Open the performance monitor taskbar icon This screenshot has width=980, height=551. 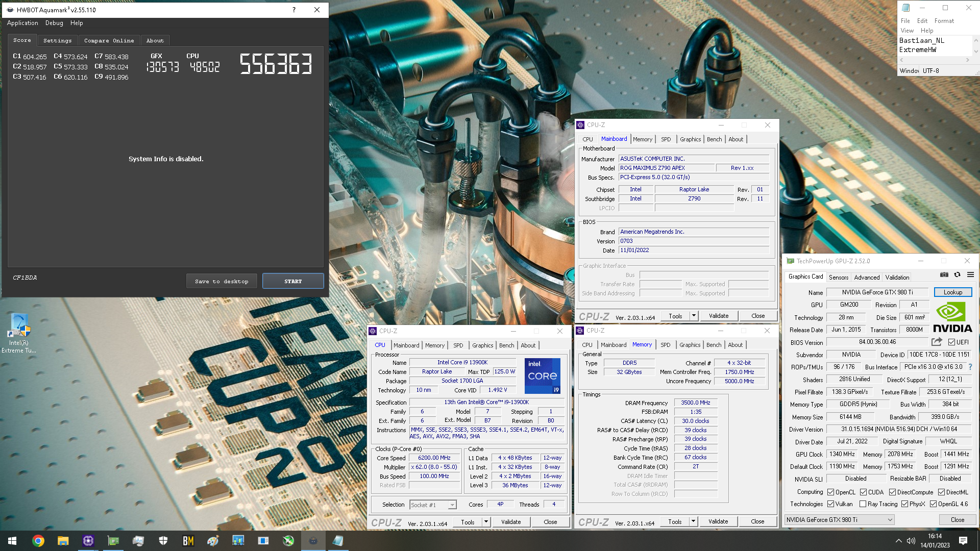point(138,541)
